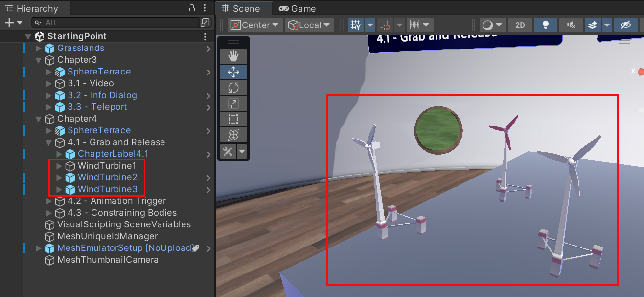Open the grid settings dropdown arrow
644x297 pixels.
(x=370, y=25)
